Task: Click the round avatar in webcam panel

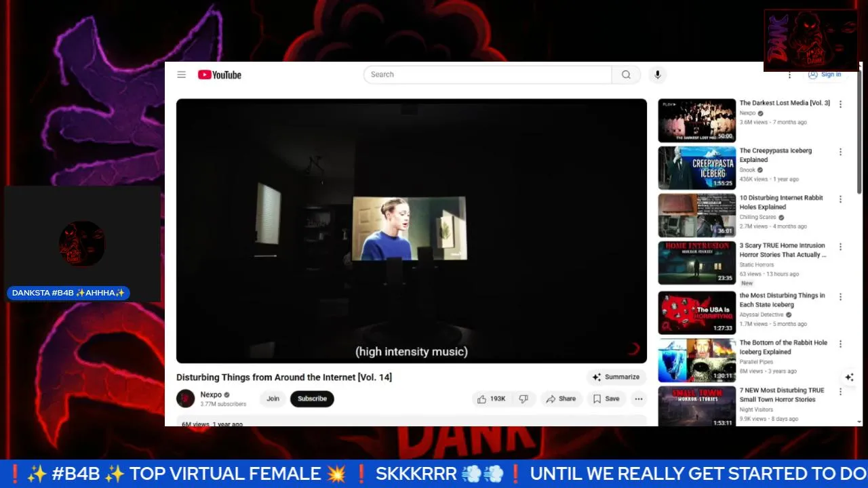Action: pos(82,244)
